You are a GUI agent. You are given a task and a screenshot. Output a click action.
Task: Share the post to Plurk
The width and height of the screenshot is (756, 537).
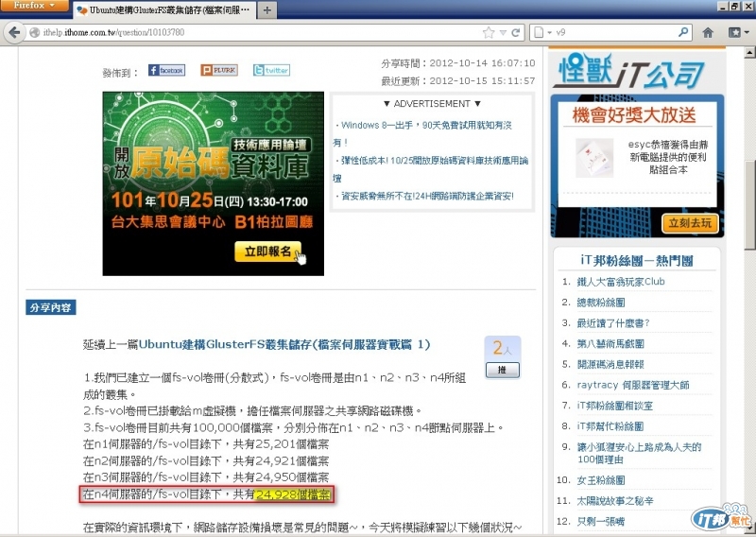pyautogui.click(x=219, y=70)
